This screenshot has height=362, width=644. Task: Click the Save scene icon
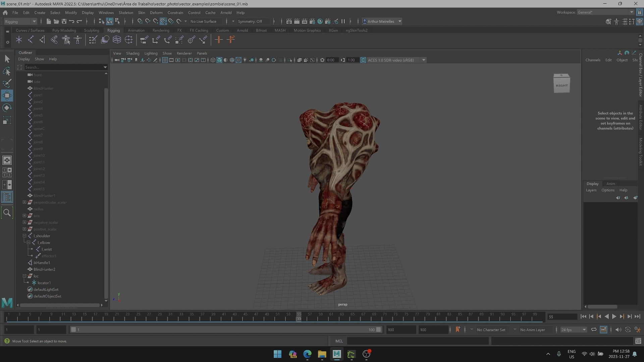(x=64, y=21)
